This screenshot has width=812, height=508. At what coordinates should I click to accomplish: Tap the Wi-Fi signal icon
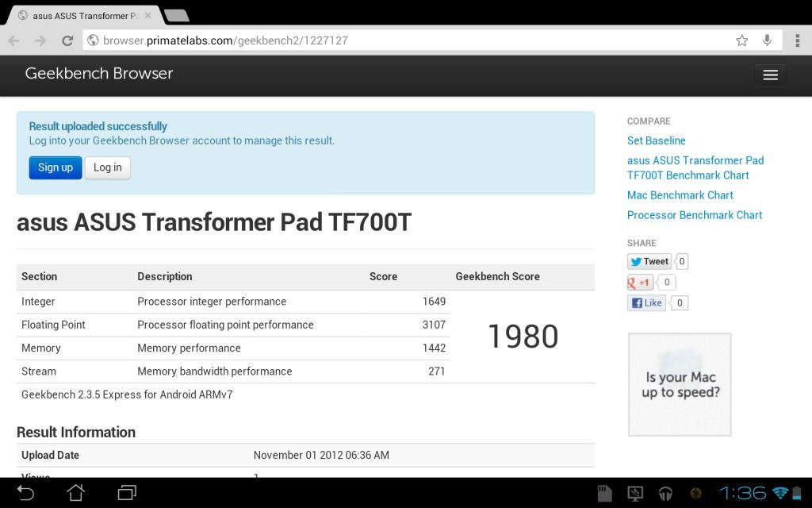pyautogui.click(x=779, y=492)
